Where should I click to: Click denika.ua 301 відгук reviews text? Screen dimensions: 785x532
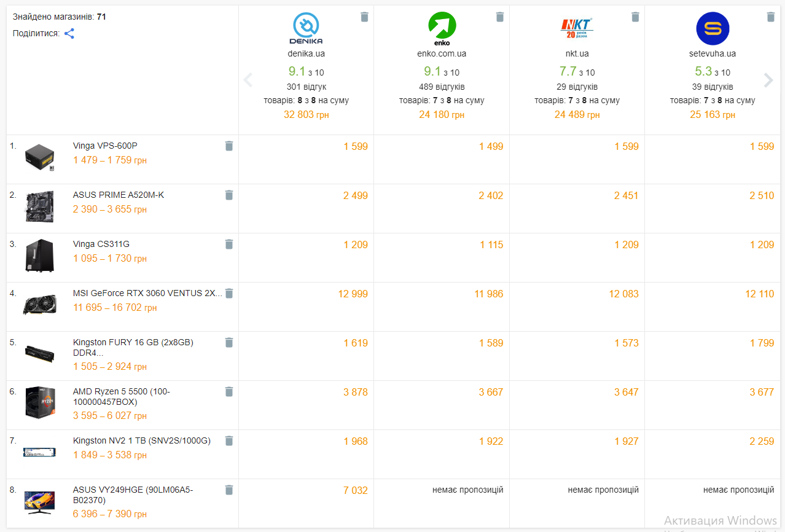(x=307, y=87)
